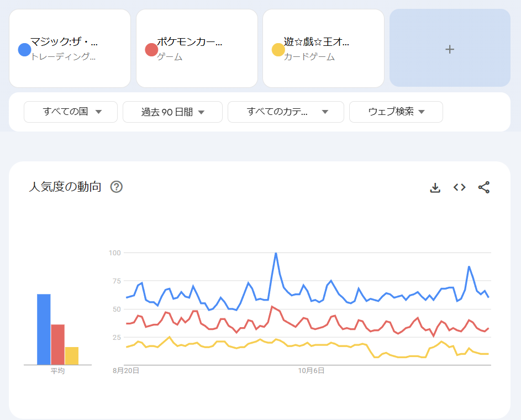The image size is (521, 420).
Task: Open the ウェブ検索 search type dropdown
Action: (396, 112)
